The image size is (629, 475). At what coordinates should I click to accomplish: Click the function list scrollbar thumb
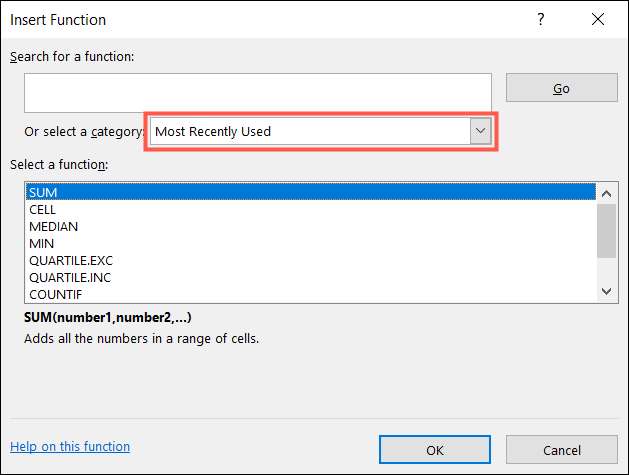(605, 228)
